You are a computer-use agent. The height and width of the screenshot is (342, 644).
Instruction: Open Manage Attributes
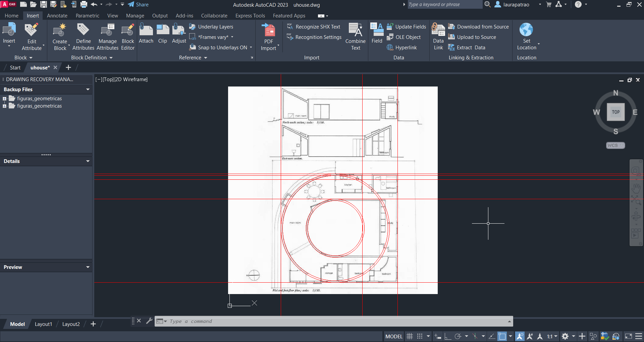(x=107, y=36)
